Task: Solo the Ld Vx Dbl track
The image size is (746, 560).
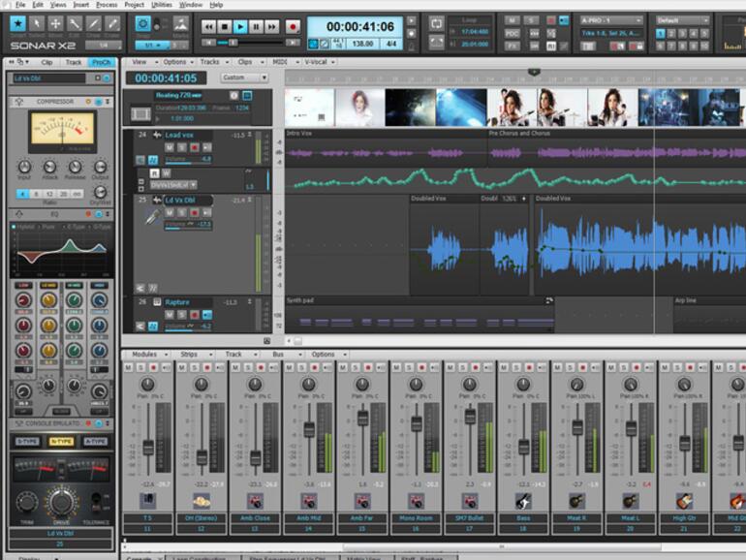Action: pyautogui.click(x=181, y=212)
